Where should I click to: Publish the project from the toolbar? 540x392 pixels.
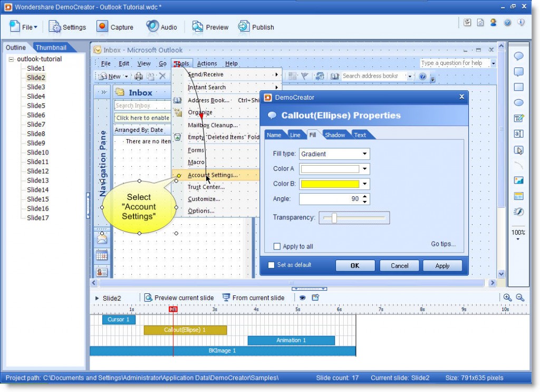pos(256,27)
